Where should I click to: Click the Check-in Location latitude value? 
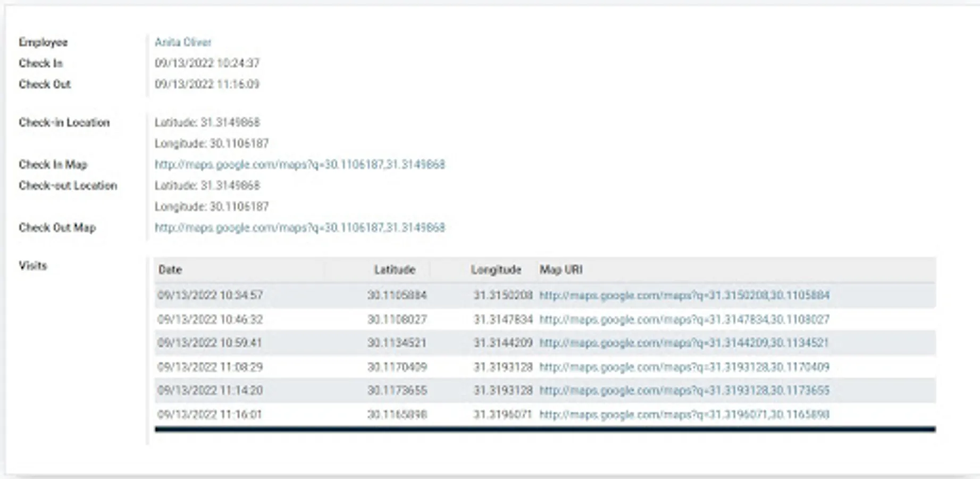(x=207, y=122)
